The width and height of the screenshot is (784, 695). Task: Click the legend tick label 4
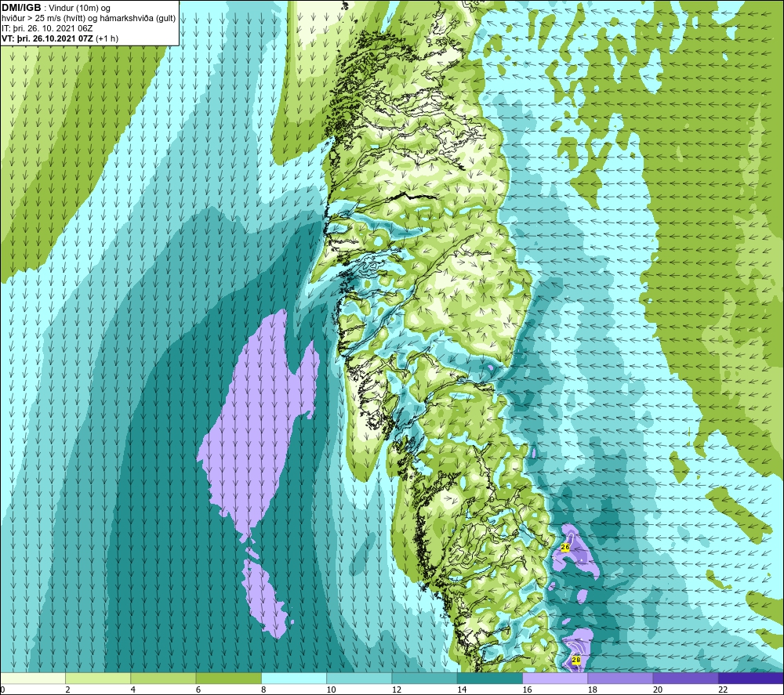(x=133, y=690)
